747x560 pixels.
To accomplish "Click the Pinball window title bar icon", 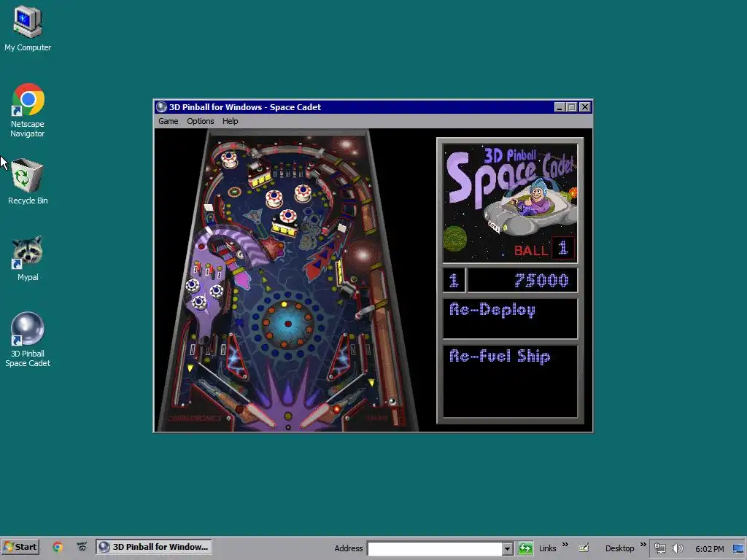I will 161,107.
